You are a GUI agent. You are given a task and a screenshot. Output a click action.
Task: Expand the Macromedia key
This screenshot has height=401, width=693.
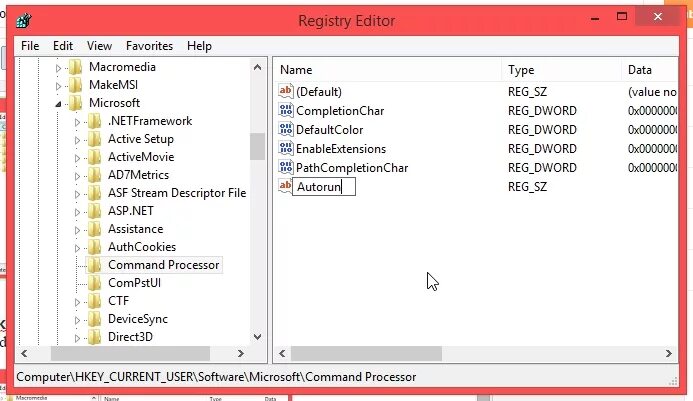click(x=58, y=68)
